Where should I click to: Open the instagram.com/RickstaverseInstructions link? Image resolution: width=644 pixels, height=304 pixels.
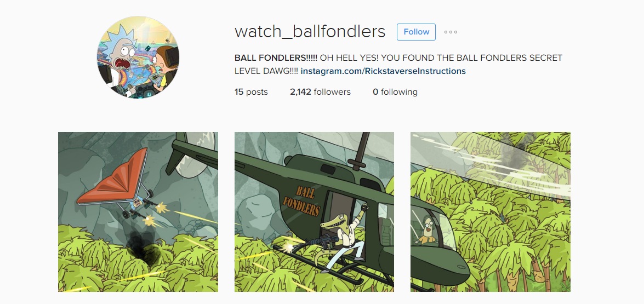[x=383, y=71]
